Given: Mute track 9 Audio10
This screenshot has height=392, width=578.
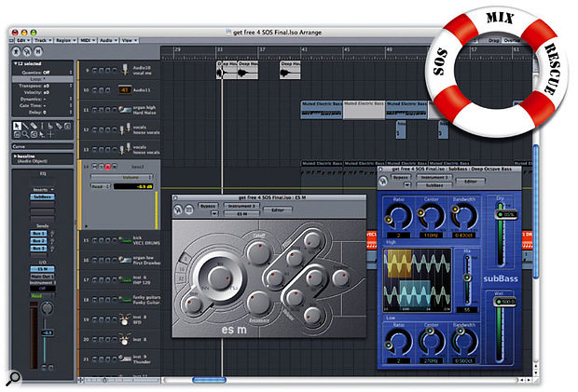Looking at the screenshot, I should [94, 70].
